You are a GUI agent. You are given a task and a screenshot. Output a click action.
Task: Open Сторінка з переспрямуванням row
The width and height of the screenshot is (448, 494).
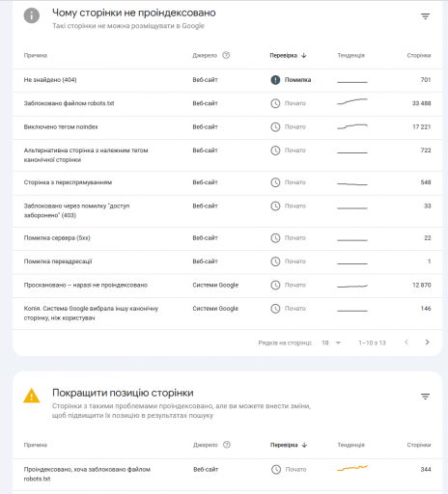[x=227, y=182]
